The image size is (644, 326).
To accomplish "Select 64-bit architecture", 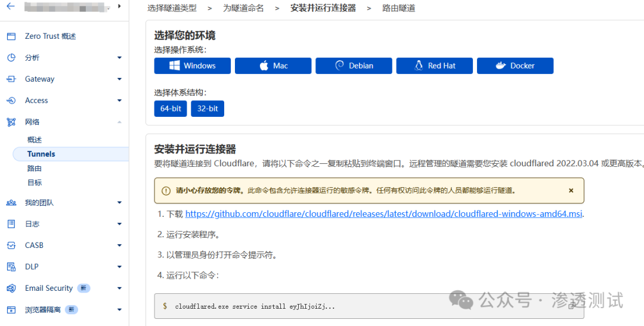I will [x=170, y=109].
